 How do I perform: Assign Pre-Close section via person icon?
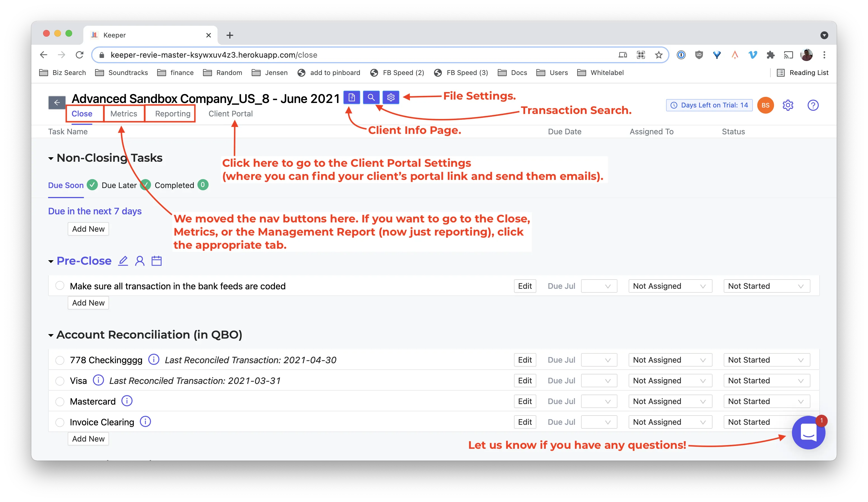point(140,261)
